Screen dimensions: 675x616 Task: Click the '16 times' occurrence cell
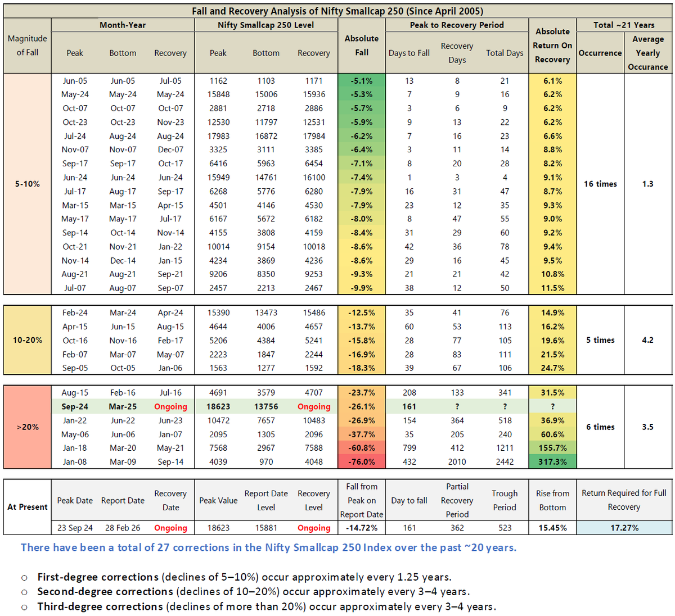(x=600, y=184)
